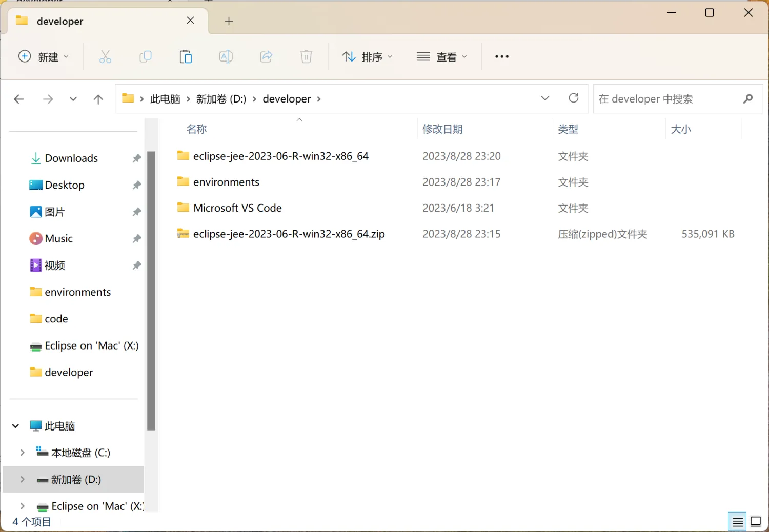The height and width of the screenshot is (532, 769).
Task: Open the 新建 menu
Action: 43,57
